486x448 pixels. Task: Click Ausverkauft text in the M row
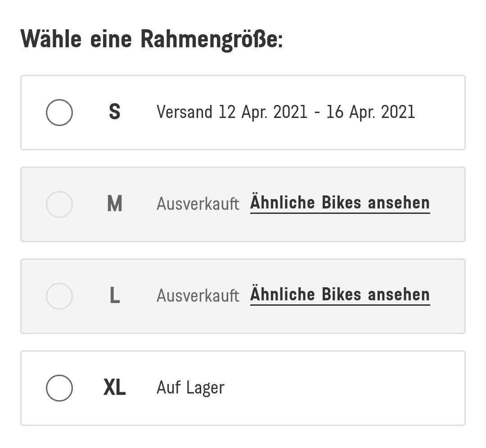pyautogui.click(x=198, y=204)
